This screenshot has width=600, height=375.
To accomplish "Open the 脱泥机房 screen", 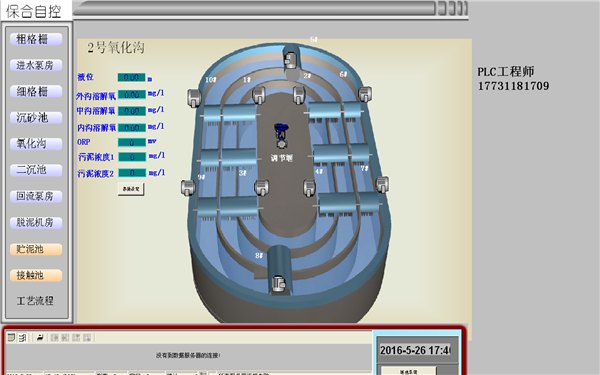I will [36, 222].
